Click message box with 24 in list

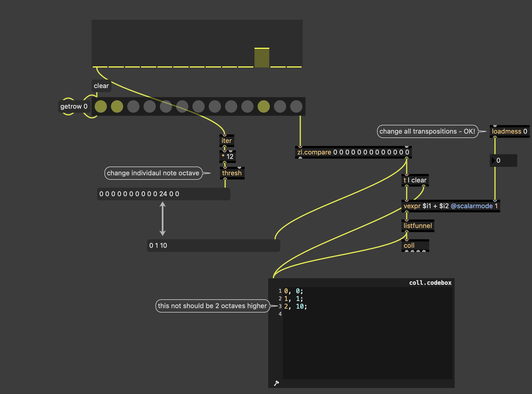(164, 194)
